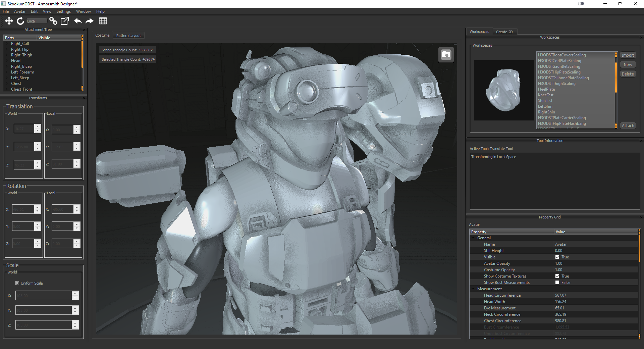Take a viewport screenshot with camera icon
Viewport: 644px width, 349px height.
point(446,55)
